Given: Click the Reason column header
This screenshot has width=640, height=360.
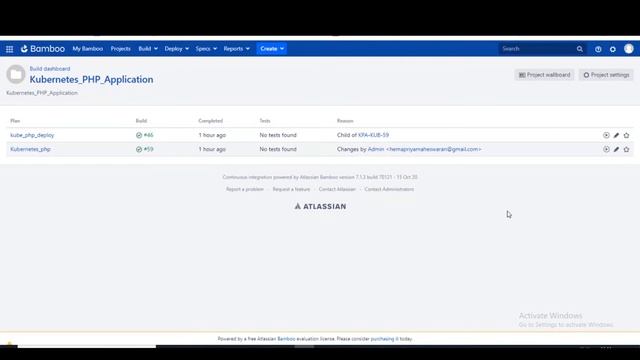Looking at the screenshot, I should click(345, 121).
